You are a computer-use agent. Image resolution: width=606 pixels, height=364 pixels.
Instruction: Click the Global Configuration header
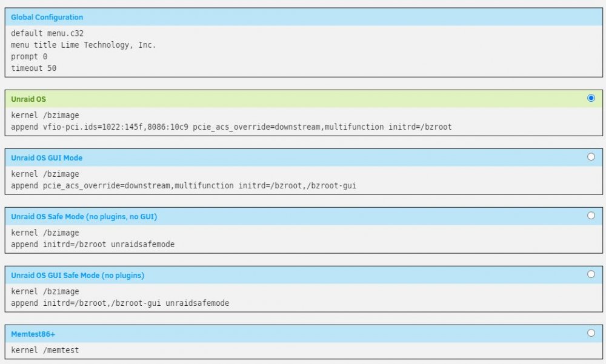[x=47, y=18]
